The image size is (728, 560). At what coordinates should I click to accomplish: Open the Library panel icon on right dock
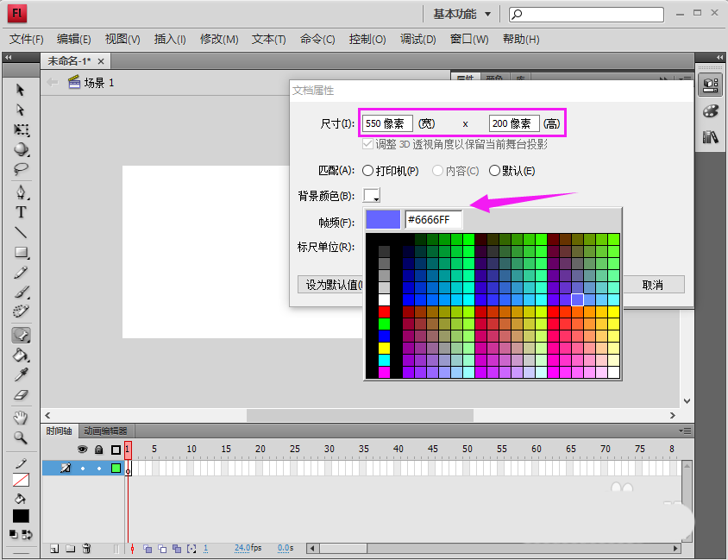click(x=711, y=137)
